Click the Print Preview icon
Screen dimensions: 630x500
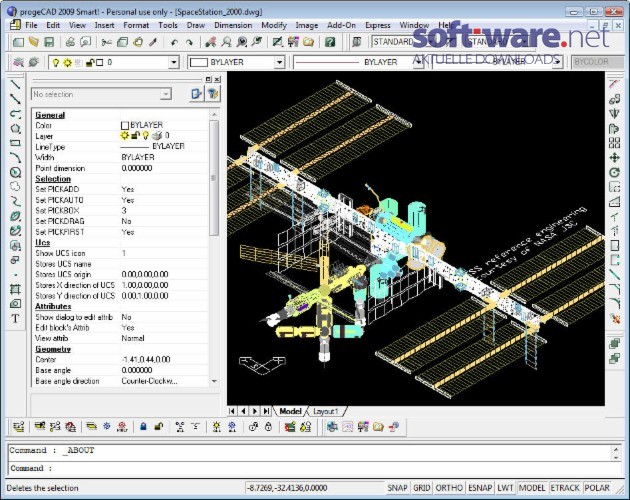pyautogui.click(x=86, y=42)
